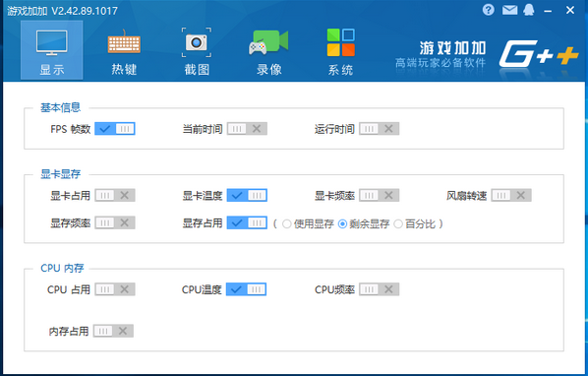The image size is (588, 376).
Task: Turn on the 显存频率 switch
Action: (x=115, y=222)
